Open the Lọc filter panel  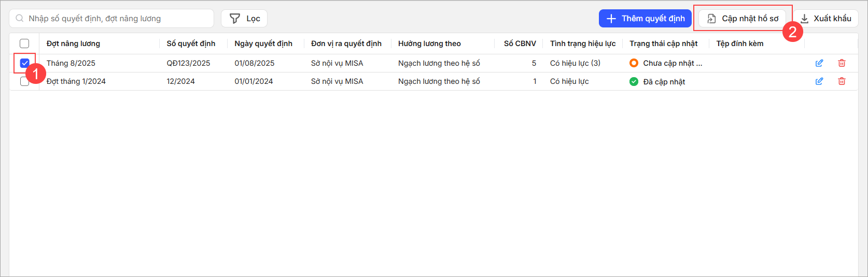(x=244, y=19)
